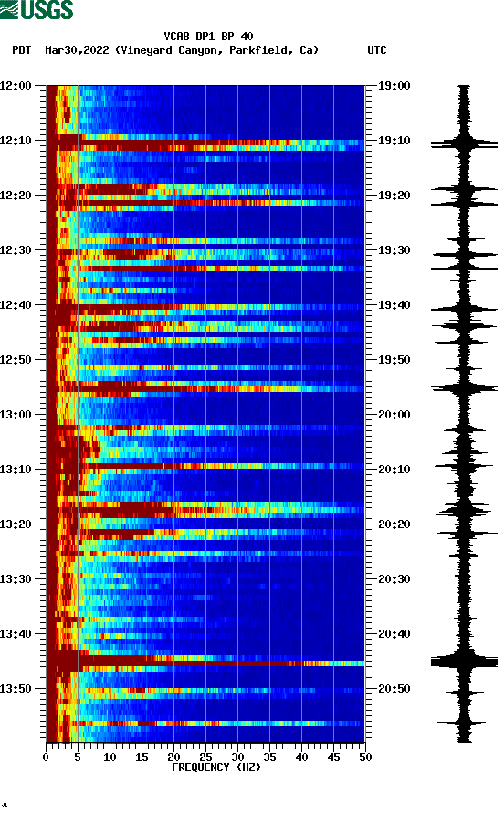Click the 12:20 PDT time label
The image size is (504, 815).
pyautogui.click(x=16, y=196)
